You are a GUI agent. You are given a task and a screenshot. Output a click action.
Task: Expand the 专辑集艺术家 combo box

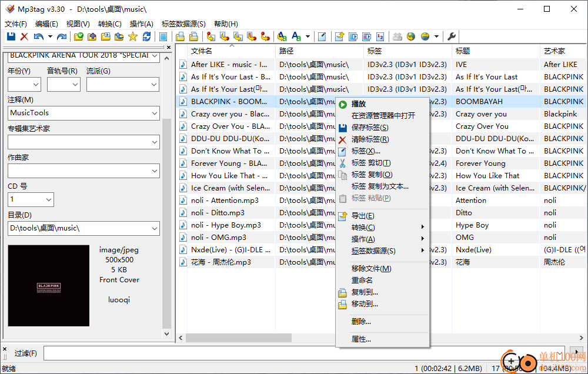(155, 142)
